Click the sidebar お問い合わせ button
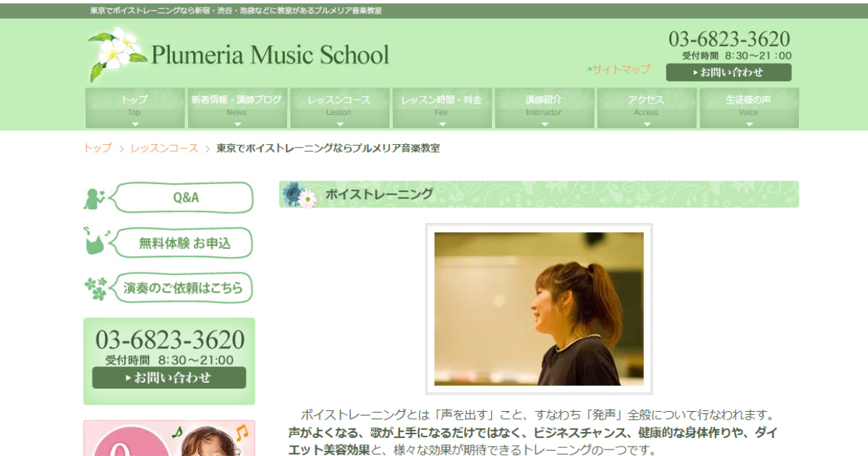Viewport: 868px width, 456px height. point(169,378)
